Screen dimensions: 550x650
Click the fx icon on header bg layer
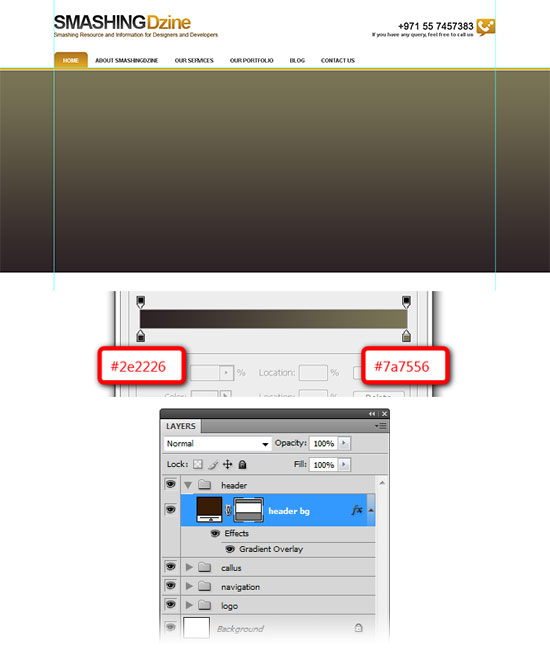tap(357, 510)
